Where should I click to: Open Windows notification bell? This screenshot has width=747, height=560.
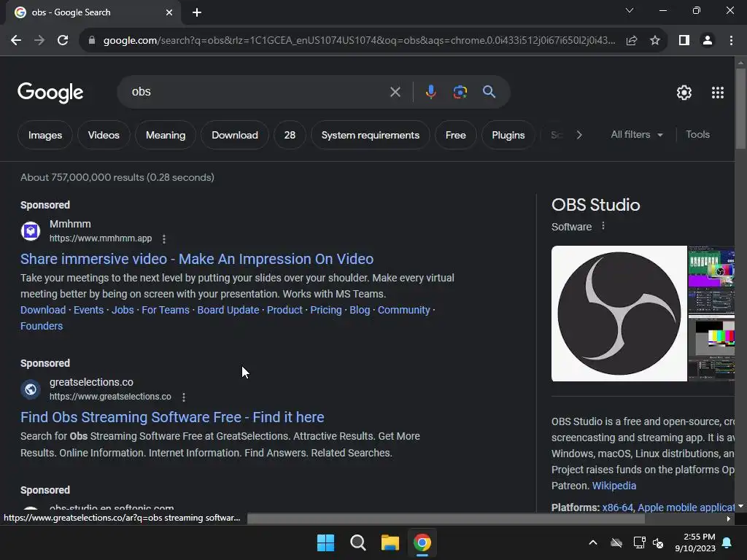point(727,542)
